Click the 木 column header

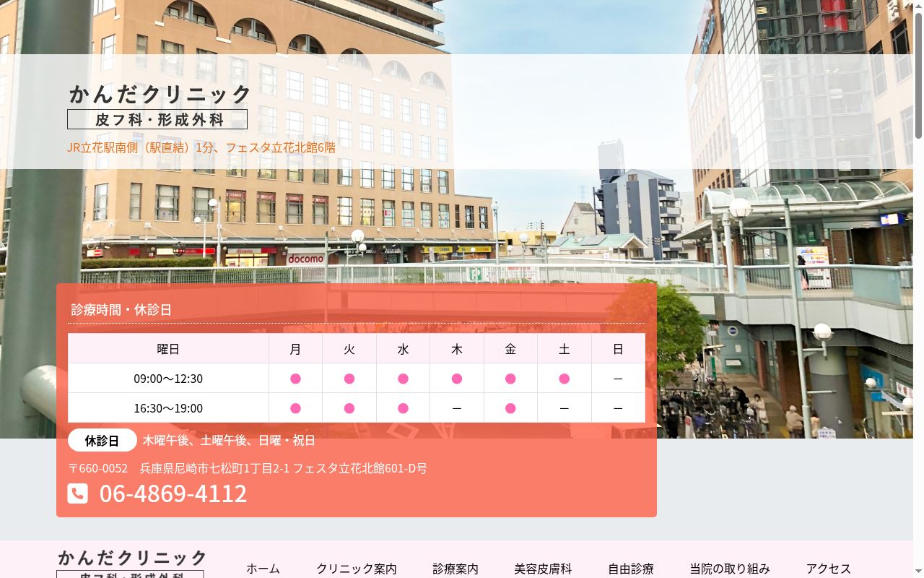coord(457,349)
